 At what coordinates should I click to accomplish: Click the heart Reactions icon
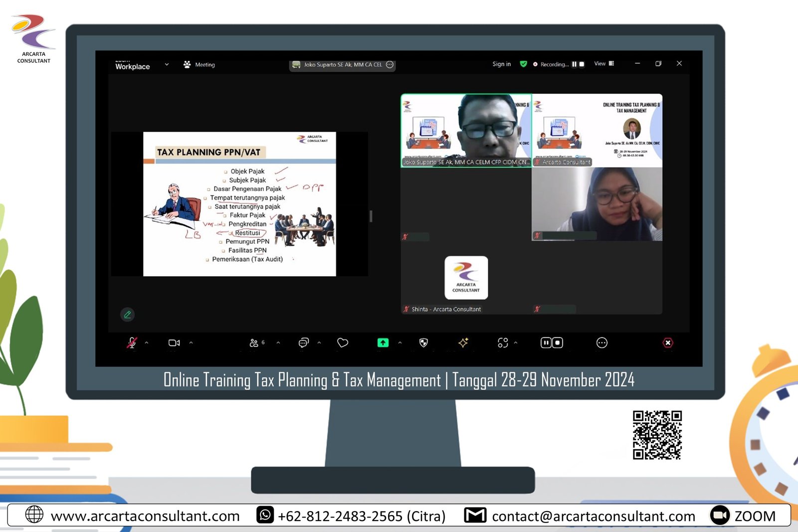(343, 343)
